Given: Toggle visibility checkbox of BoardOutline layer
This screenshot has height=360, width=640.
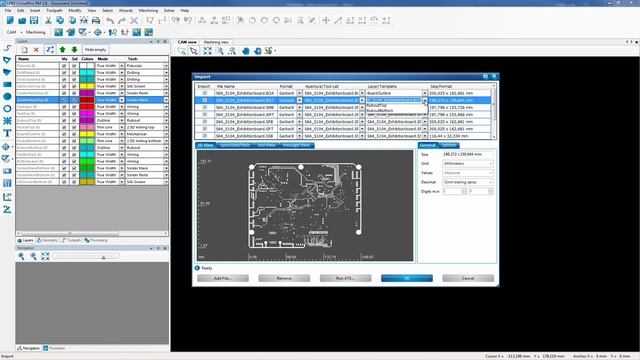Looking at the screenshot, I should (x=64, y=134).
